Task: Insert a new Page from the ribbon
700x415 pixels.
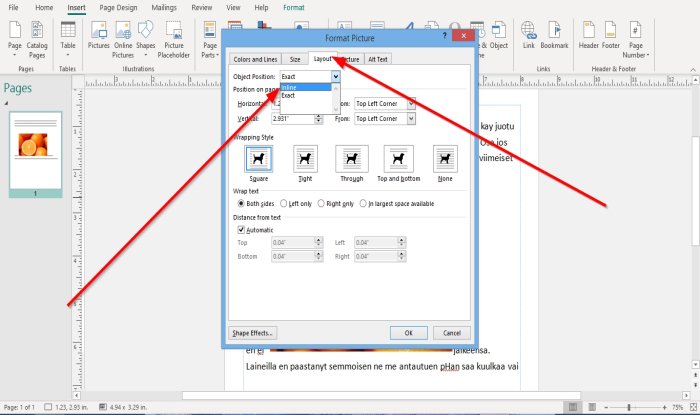Action: click(15, 39)
